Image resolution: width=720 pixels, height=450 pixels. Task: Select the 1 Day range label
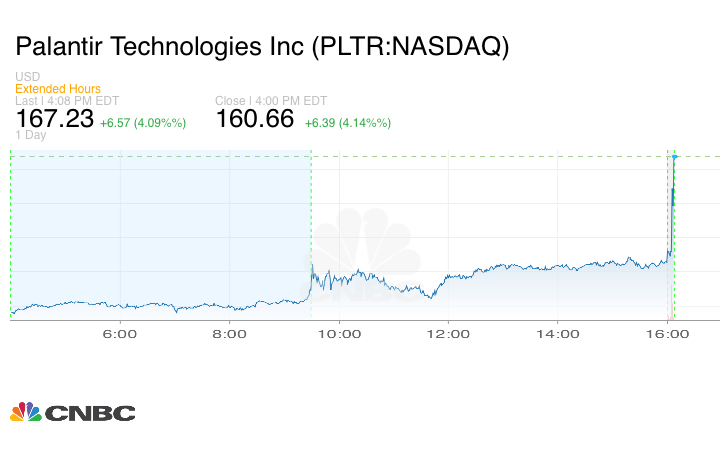[x=31, y=136]
